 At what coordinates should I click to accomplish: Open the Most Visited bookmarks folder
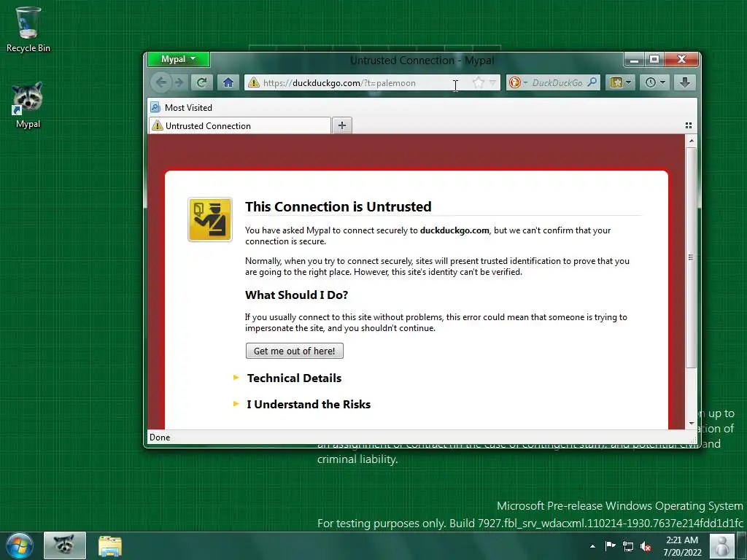click(182, 108)
